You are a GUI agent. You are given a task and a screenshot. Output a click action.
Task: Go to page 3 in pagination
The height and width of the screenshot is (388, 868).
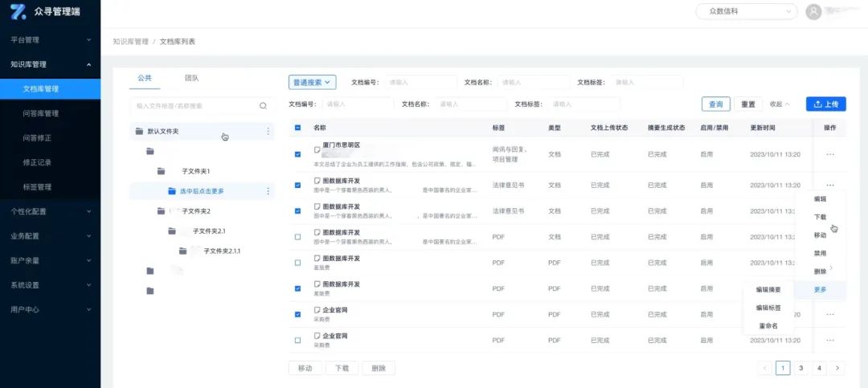tap(800, 368)
